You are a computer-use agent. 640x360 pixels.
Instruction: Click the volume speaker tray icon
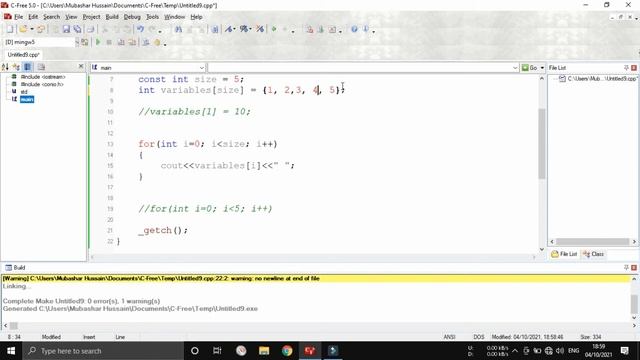pyautogui.click(x=560, y=351)
